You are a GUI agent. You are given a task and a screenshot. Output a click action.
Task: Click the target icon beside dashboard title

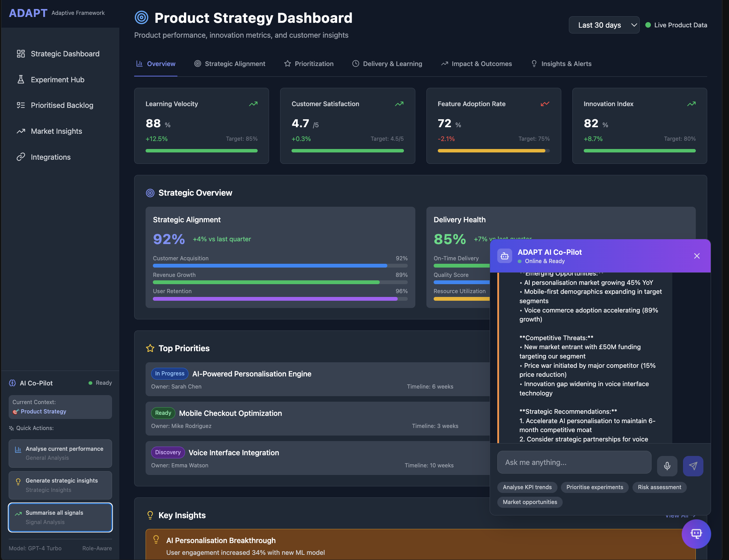(141, 18)
